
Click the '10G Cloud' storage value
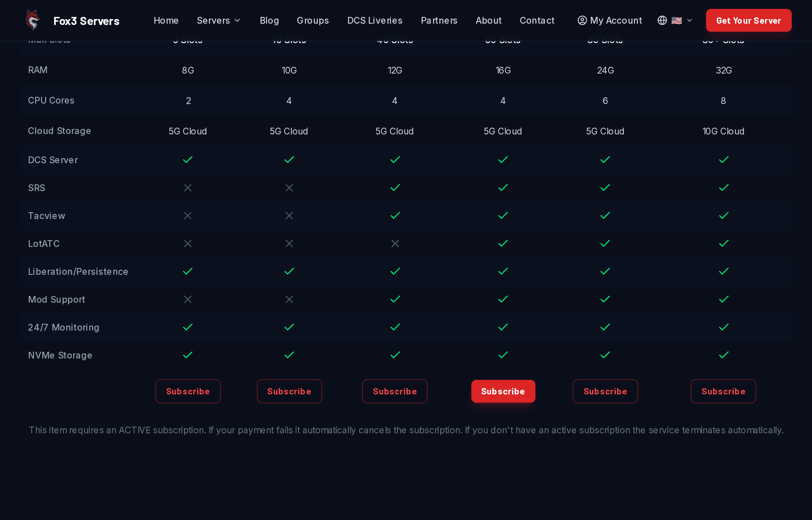tap(724, 131)
